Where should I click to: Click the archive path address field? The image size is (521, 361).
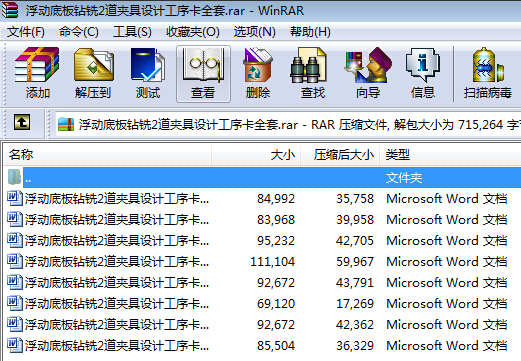288,125
